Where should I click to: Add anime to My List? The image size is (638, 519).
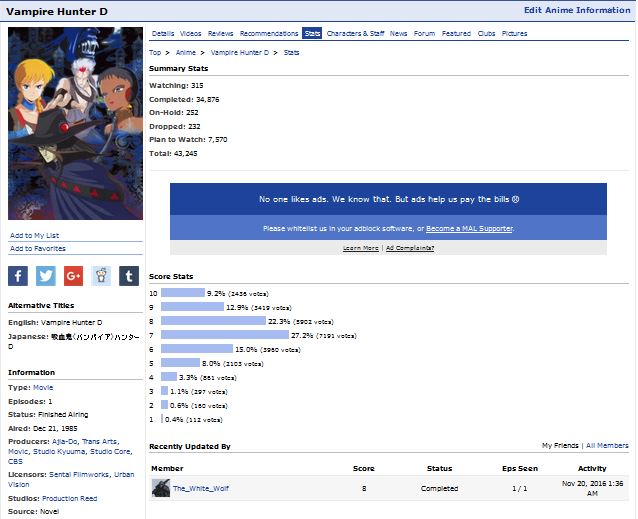(34, 235)
